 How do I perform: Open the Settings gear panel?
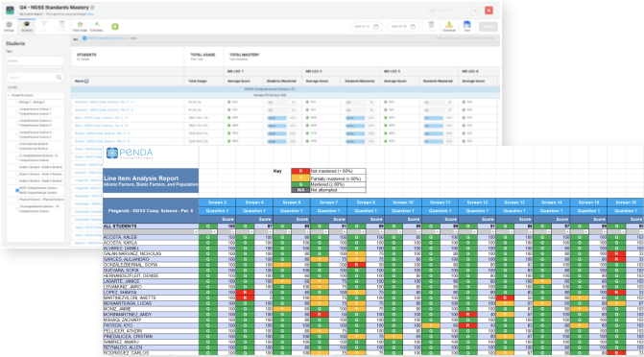coord(9,26)
